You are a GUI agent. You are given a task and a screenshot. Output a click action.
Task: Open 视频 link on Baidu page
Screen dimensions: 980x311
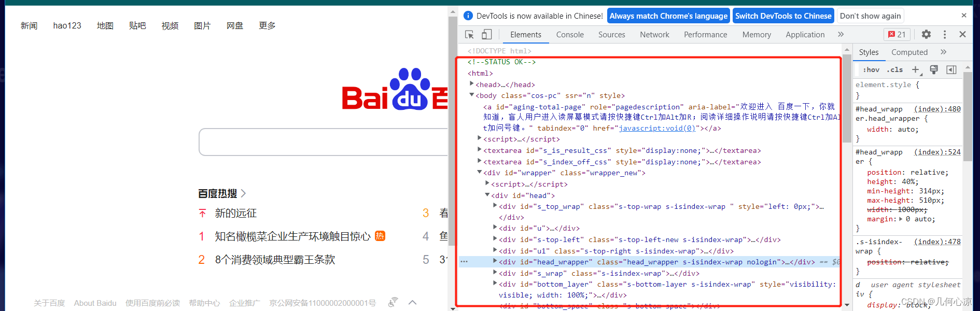click(x=170, y=25)
